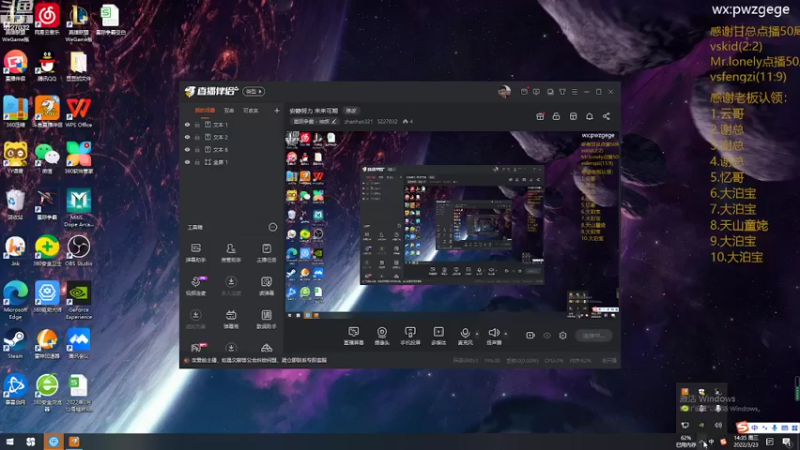800x450 pixels.
Task: Add a 多媒体 multimedia source
Action: click(438, 336)
